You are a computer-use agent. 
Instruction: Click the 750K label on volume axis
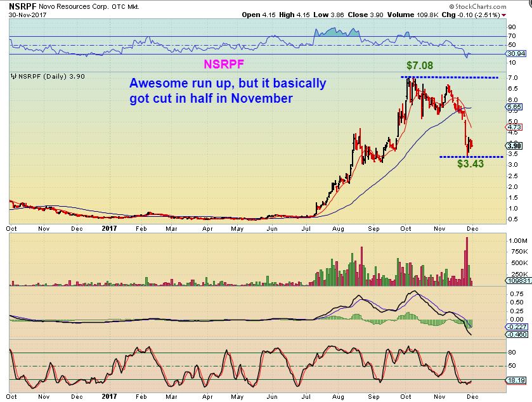point(518,252)
